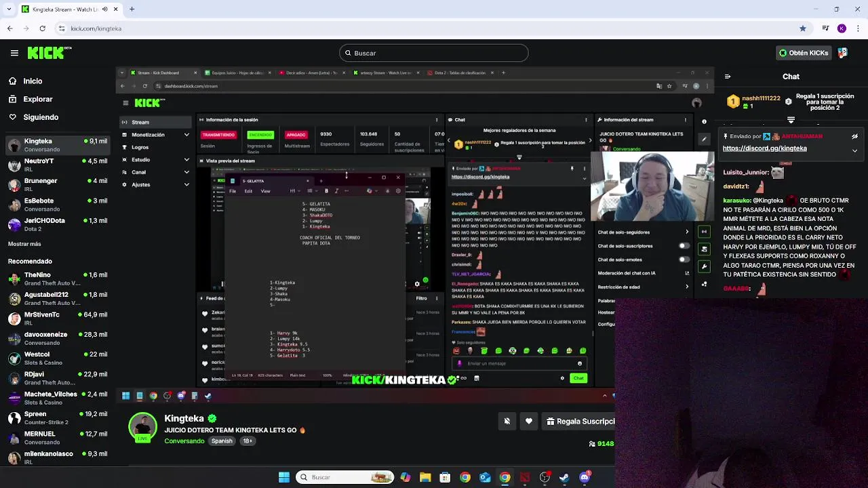The image size is (868, 488).
Task: Focus the Kick Buscar search field
Action: pyautogui.click(x=434, y=53)
